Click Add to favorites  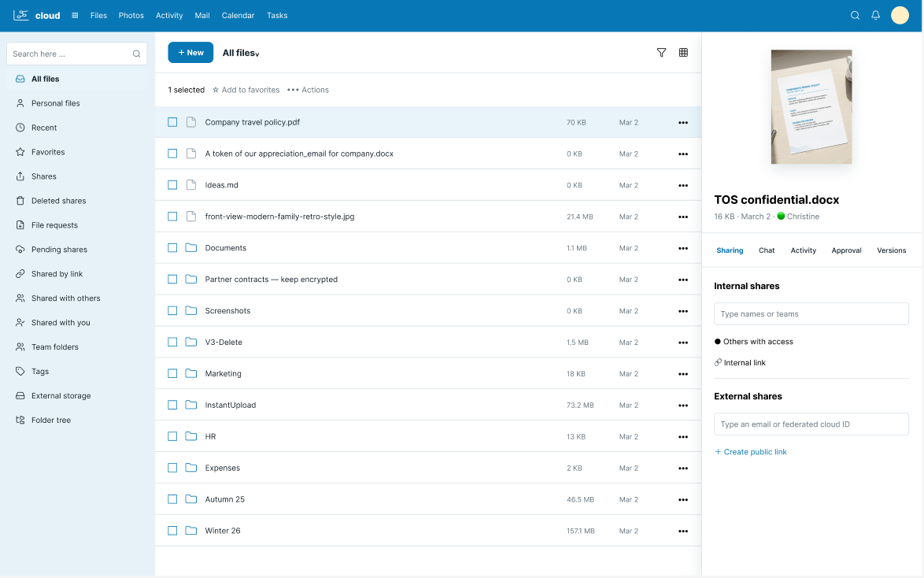[246, 90]
